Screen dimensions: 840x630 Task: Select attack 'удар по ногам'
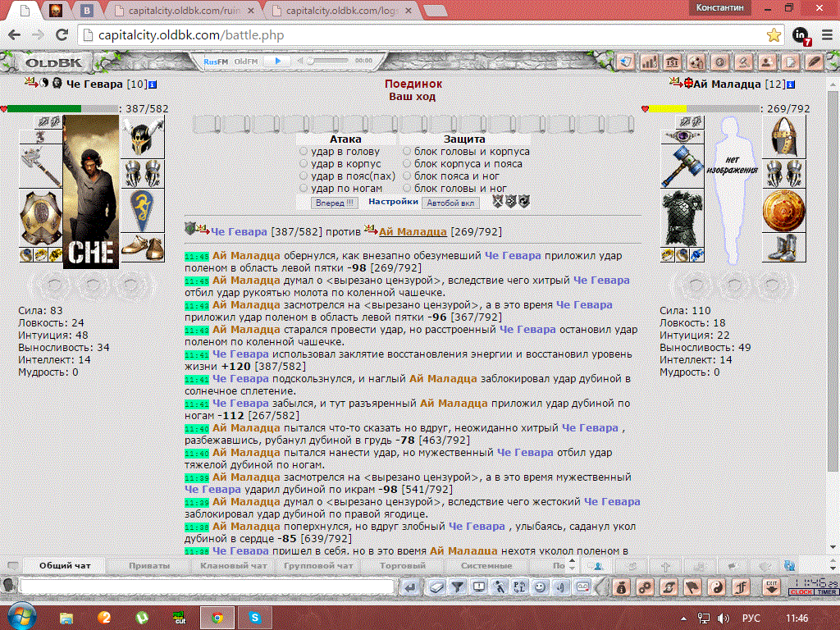point(304,189)
